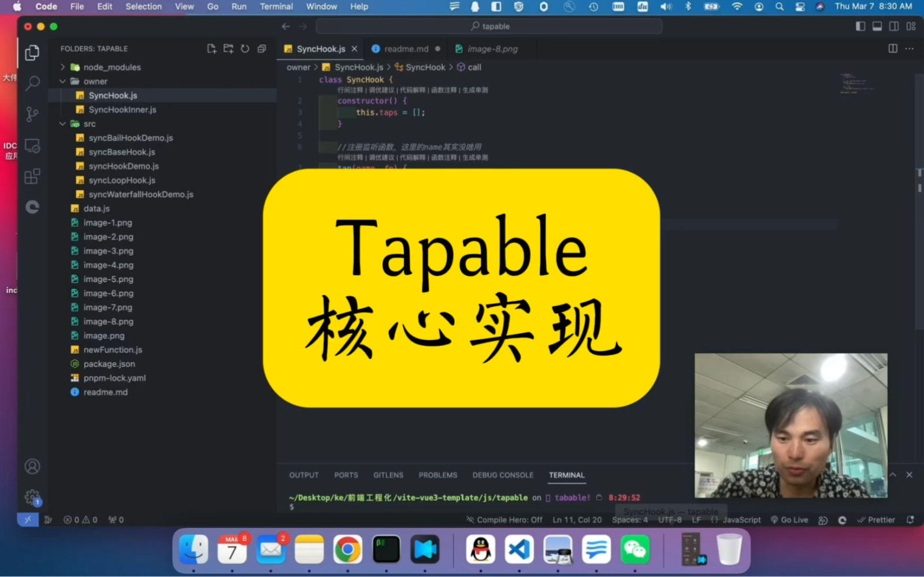
Task: Change encoding UTF-8
Action: tap(670, 519)
